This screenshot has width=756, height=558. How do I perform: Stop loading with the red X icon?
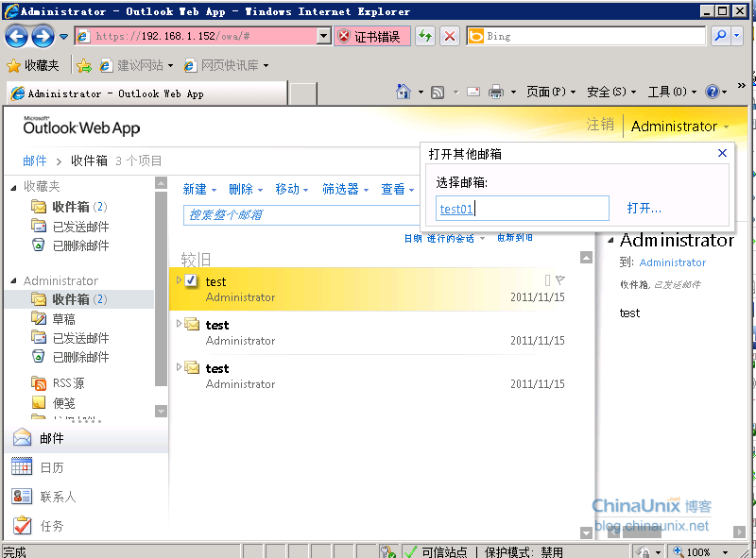pyautogui.click(x=450, y=36)
